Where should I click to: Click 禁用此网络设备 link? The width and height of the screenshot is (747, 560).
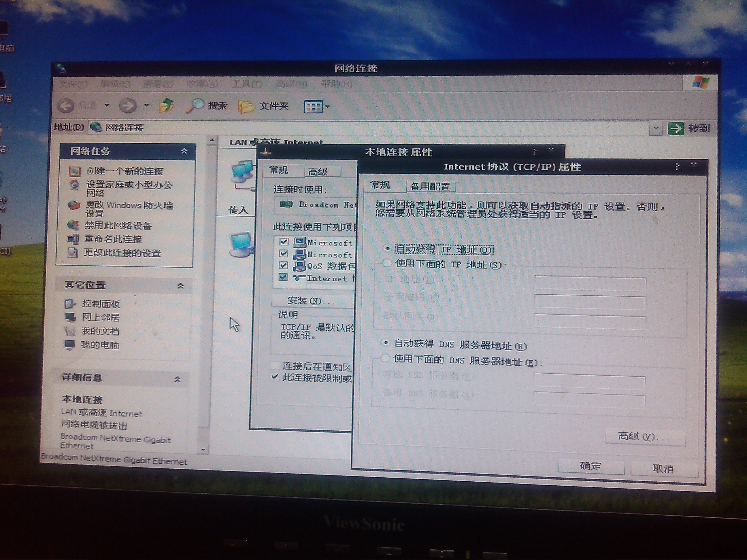(x=118, y=226)
